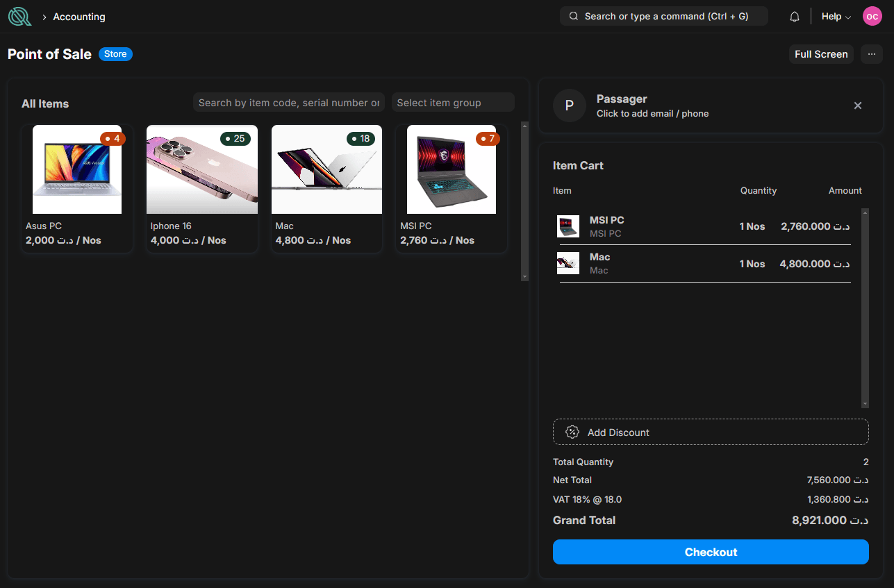The width and height of the screenshot is (894, 588).
Task: Add the Mac item card
Action: click(326, 188)
